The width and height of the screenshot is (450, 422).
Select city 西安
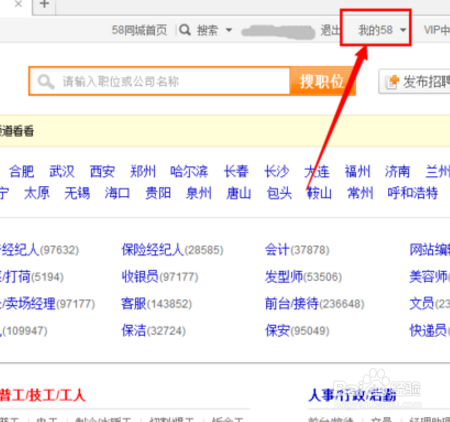tap(102, 172)
